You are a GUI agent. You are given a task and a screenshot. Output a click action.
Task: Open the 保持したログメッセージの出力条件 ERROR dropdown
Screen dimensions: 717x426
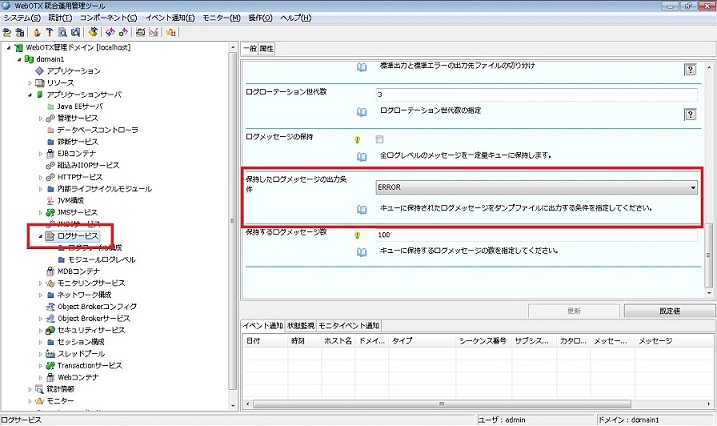click(536, 187)
